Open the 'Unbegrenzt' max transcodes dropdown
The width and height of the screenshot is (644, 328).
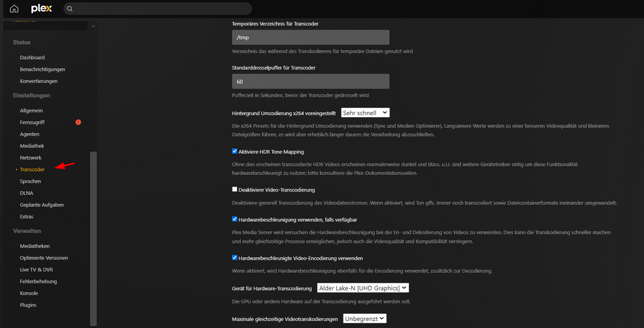point(365,318)
